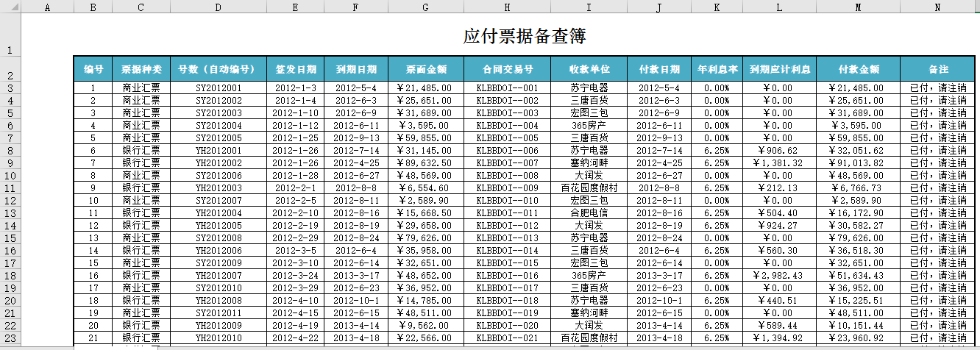Click the 合肥电信 payee cell
This screenshot has width=980, height=350.
coord(589,213)
